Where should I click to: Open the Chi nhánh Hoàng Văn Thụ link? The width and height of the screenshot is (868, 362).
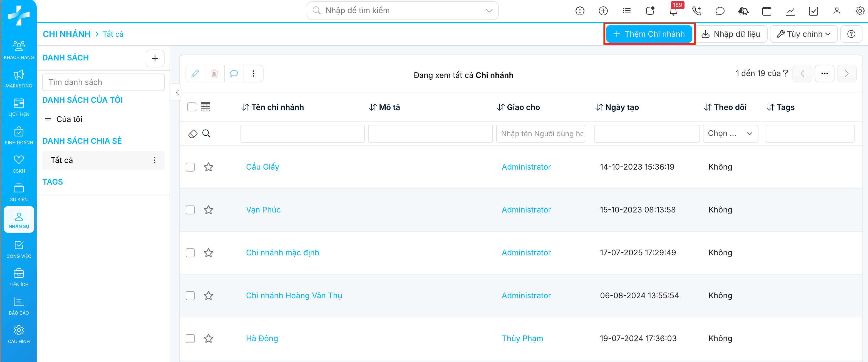click(294, 295)
